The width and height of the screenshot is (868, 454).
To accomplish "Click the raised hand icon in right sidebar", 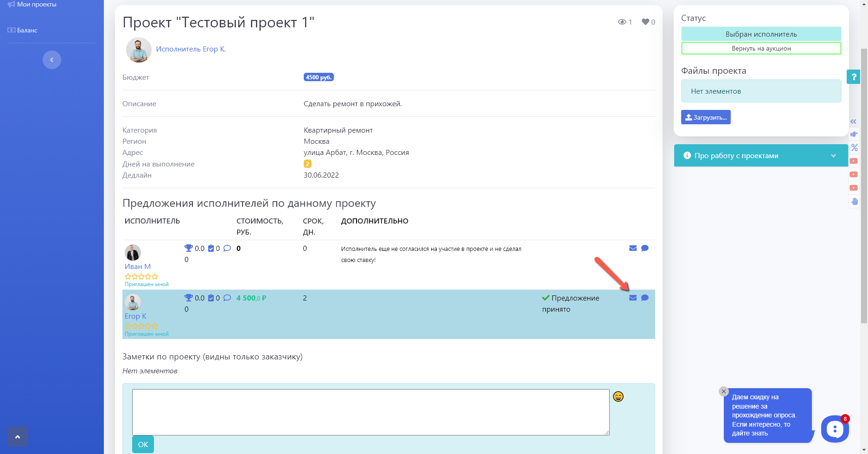I will 854,201.
